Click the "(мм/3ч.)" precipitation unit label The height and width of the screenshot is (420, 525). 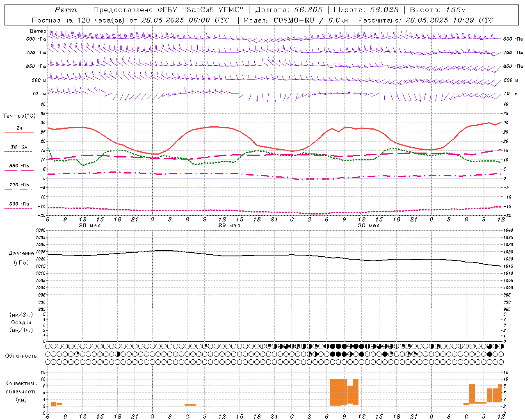pyautogui.click(x=21, y=315)
